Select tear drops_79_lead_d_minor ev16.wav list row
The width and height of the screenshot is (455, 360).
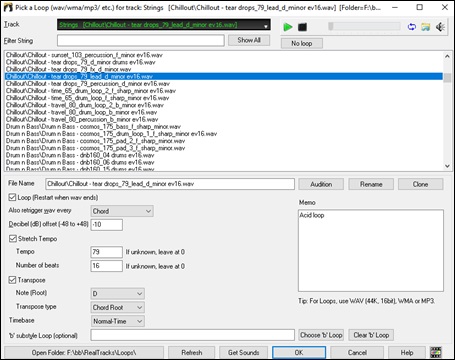[x=224, y=76]
